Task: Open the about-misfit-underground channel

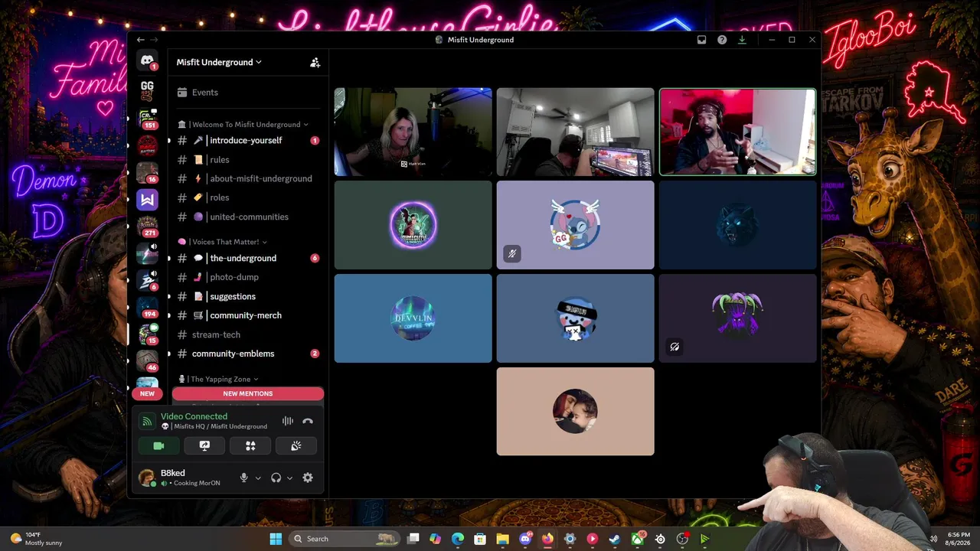Action: click(247, 179)
